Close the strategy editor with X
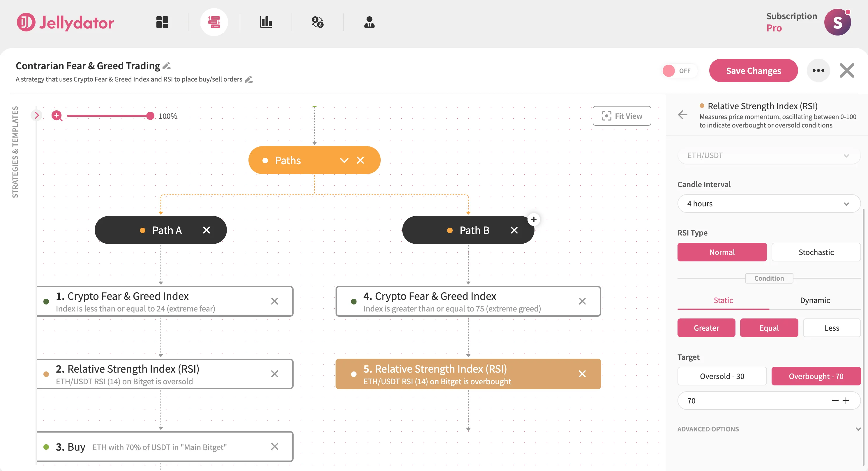This screenshot has height=471, width=868. point(847,70)
